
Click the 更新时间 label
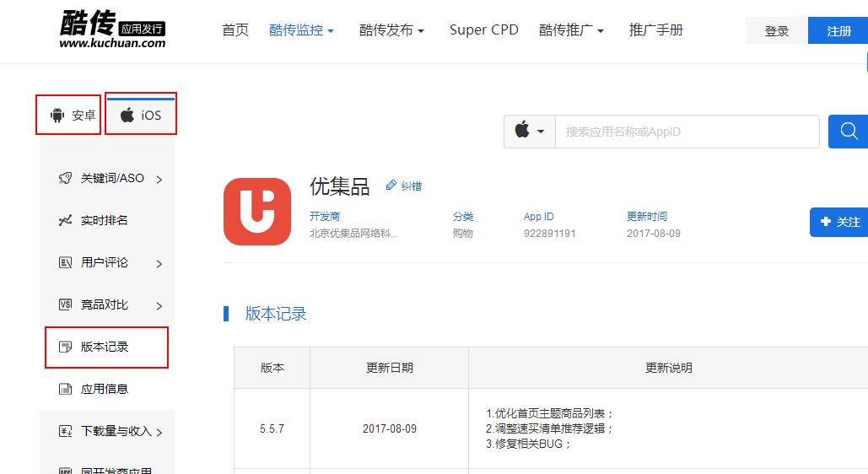click(646, 216)
